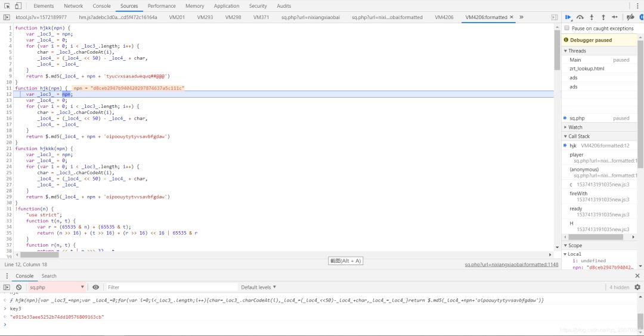This screenshot has width=644, height=336.
Task: Step into the next function call
Action: pyautogui.click(x=592, y=17)
